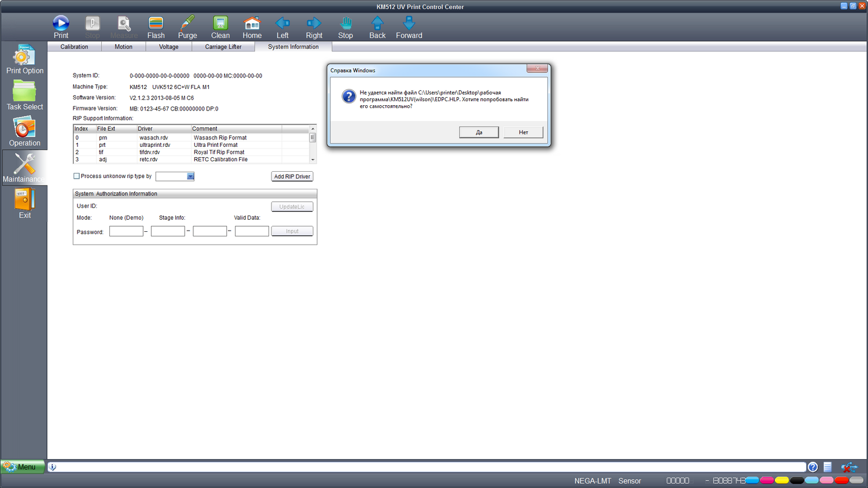Viewport: 868px width, 488px height.
Task: Move carriage with the Right arrow icon
Action: tap(314, 23)
